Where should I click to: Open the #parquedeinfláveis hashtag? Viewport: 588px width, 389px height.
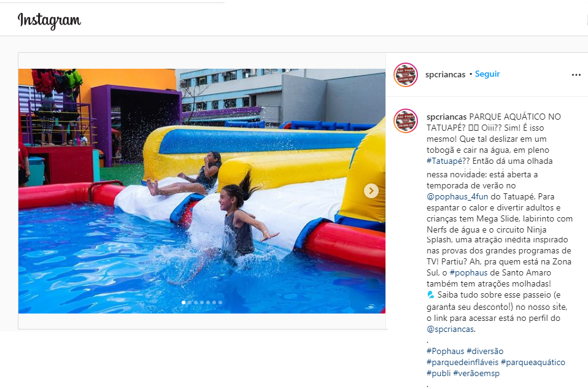tap(462, 363)
